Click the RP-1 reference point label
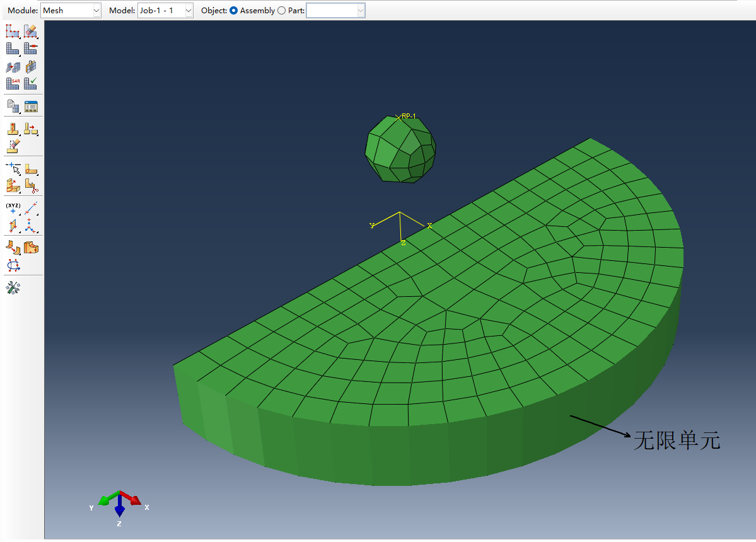 (x=408, y=116)
